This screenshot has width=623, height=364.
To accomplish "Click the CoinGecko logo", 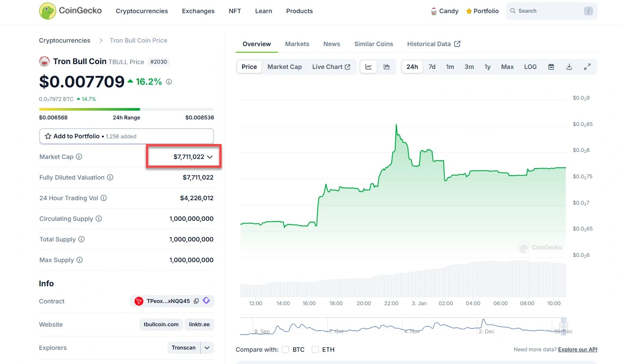I will coord(70,11).
